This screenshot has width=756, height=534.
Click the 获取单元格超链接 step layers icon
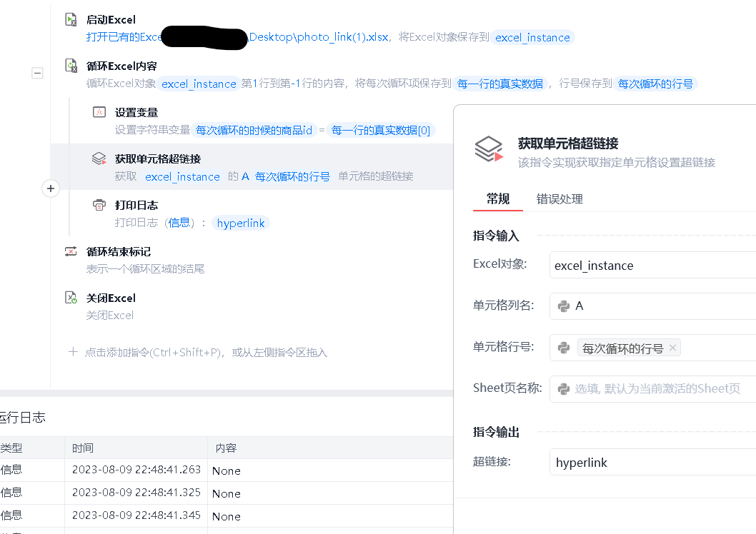tap(99, 159)
